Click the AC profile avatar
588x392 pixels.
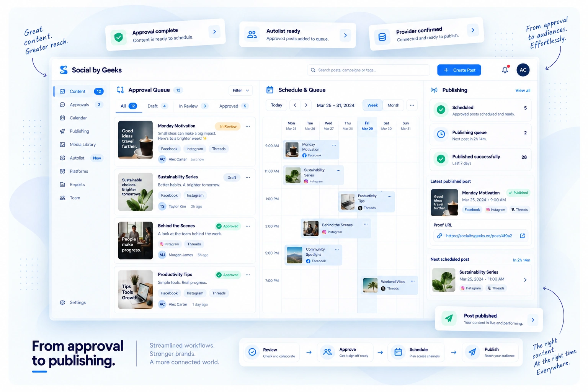(523, 70)
